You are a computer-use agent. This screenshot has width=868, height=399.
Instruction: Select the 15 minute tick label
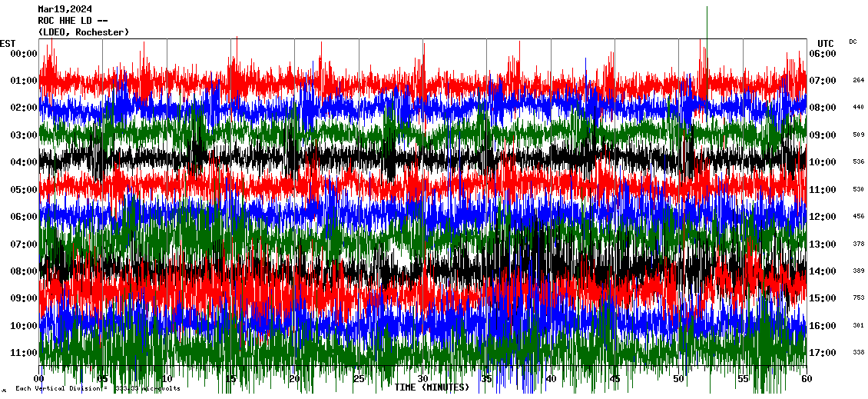[231, 379]
